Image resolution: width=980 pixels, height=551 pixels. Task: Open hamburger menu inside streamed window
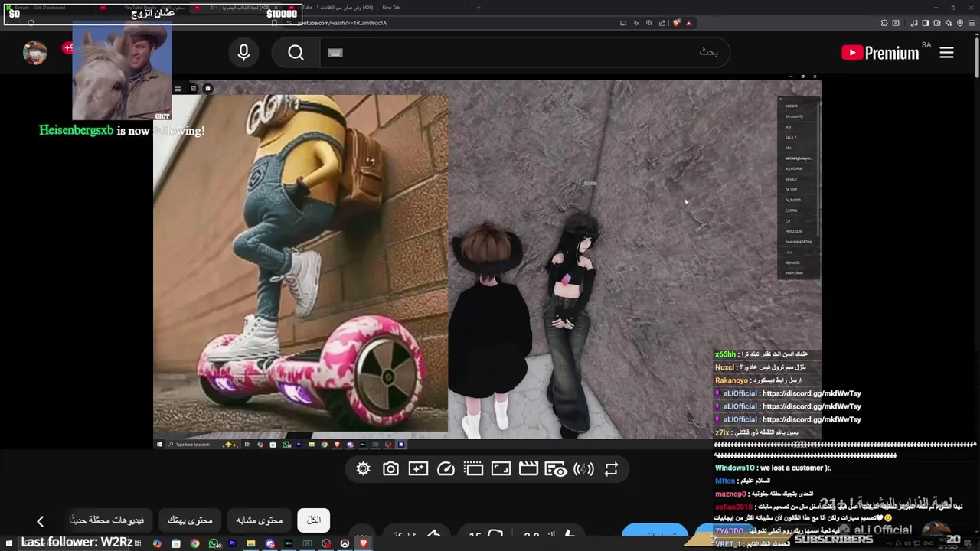(178, 89)
